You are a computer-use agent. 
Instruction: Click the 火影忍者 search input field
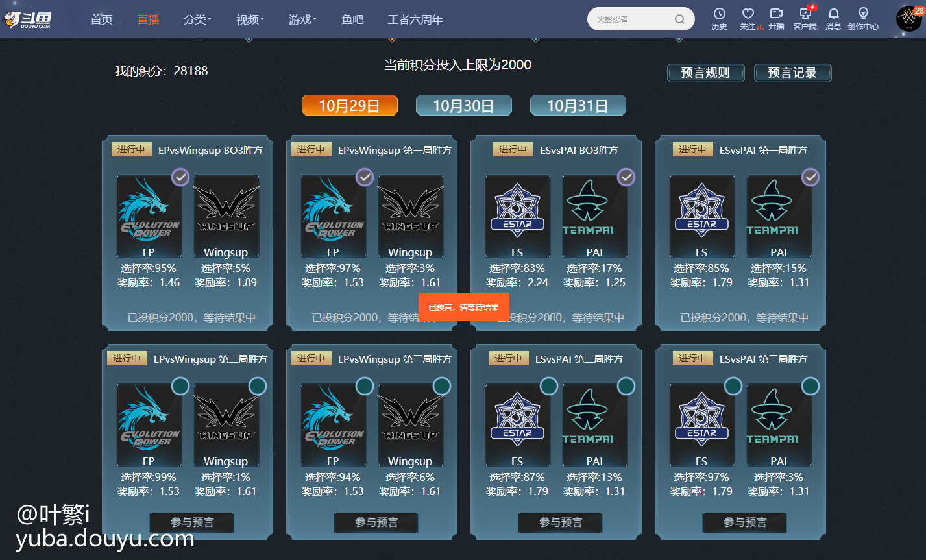[x=629, y=19]
